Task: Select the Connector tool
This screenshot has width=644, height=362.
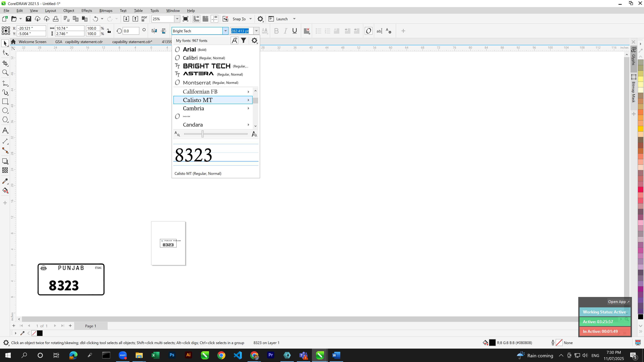Action: tap(5, 150)
